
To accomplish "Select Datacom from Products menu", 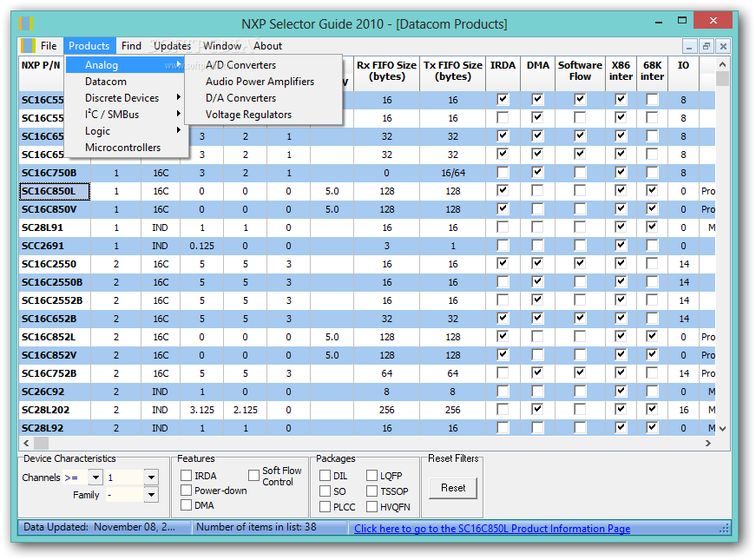I will (126, 82).
